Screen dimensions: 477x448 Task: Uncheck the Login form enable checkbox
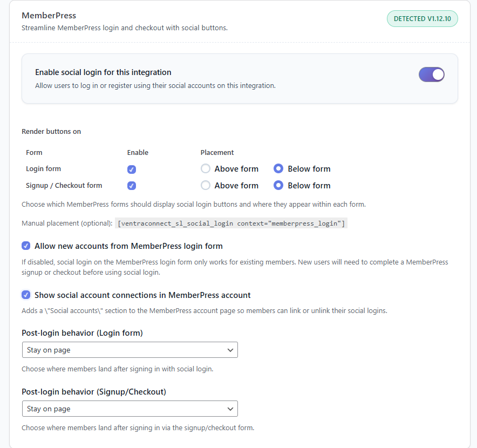(132, 169)
